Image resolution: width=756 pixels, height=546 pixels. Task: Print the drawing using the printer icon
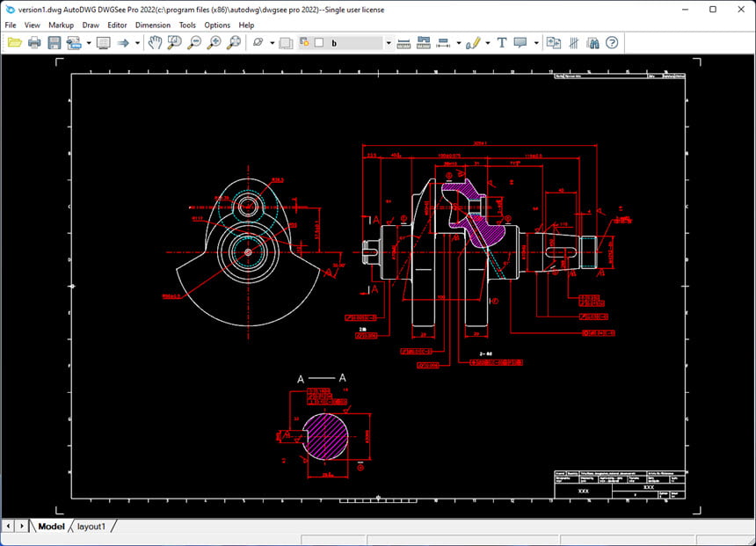34,43
